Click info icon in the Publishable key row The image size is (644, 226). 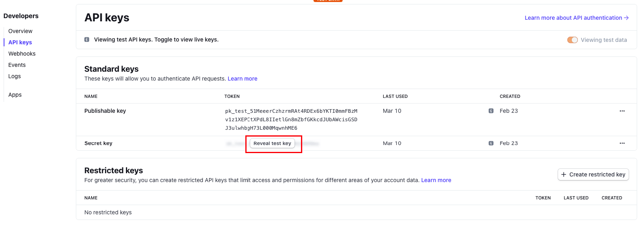tap(491, 111)
